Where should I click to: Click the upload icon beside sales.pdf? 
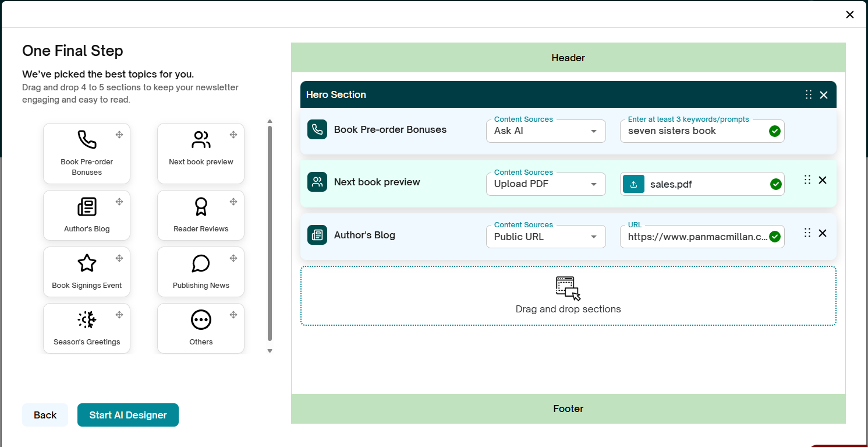click(633, 184)
